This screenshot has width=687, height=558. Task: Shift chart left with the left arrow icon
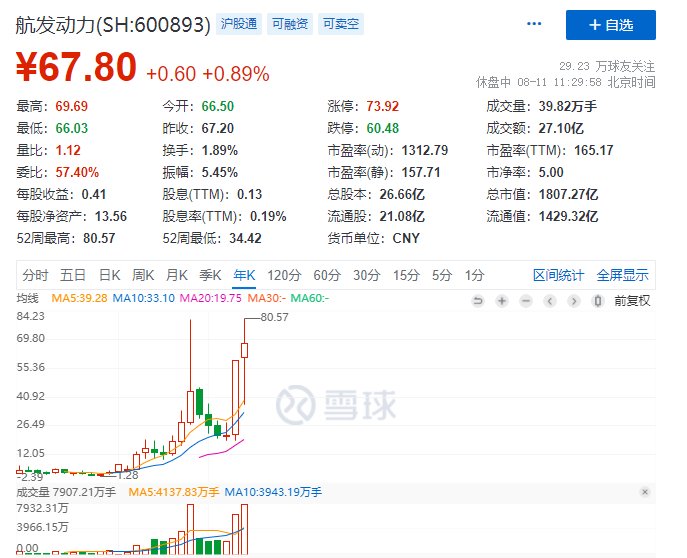(x=550, y=301)
